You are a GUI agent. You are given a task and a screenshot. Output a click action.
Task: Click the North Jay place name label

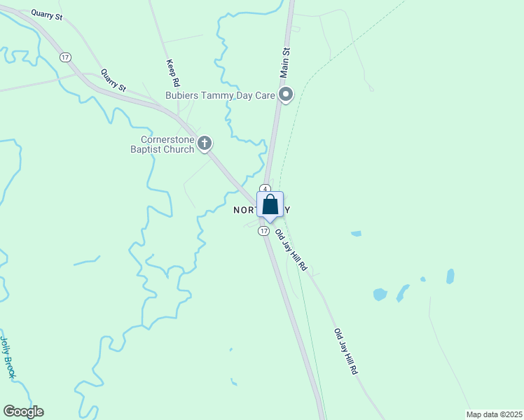pos(262,210)
